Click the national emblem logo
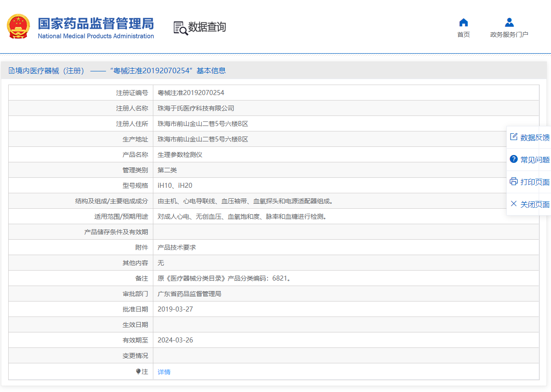This screenshot has height=392, width=551. point(18,26)
